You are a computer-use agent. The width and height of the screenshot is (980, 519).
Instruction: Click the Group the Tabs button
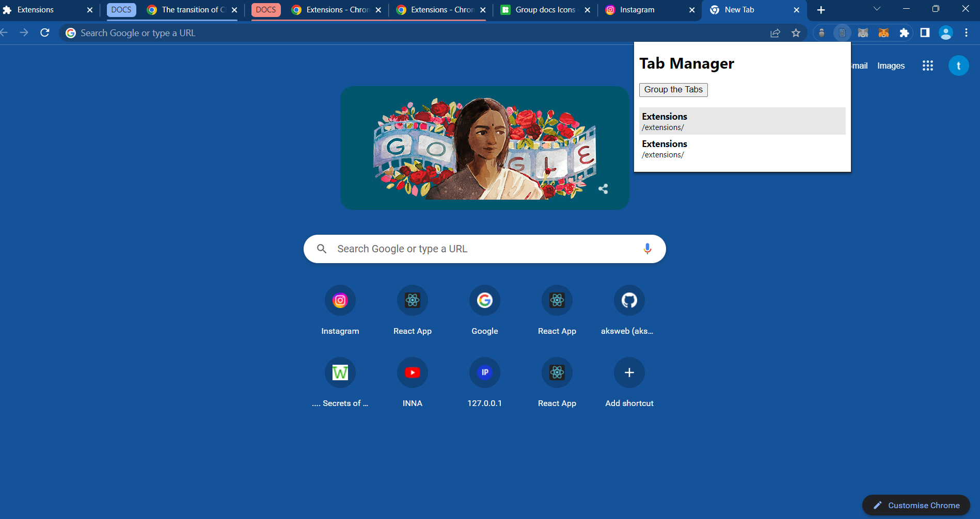673,90
